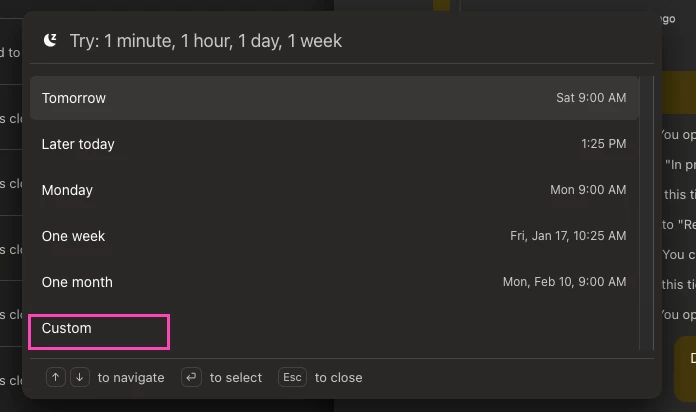Click the enter key select icon
This screenshot has width=696, height=412.
(191, 377)
